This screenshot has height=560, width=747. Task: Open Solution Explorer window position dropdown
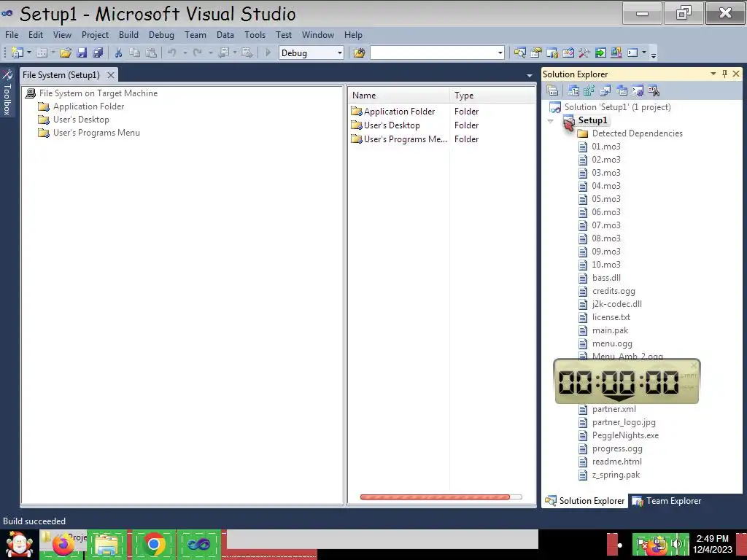click(713, 74)
